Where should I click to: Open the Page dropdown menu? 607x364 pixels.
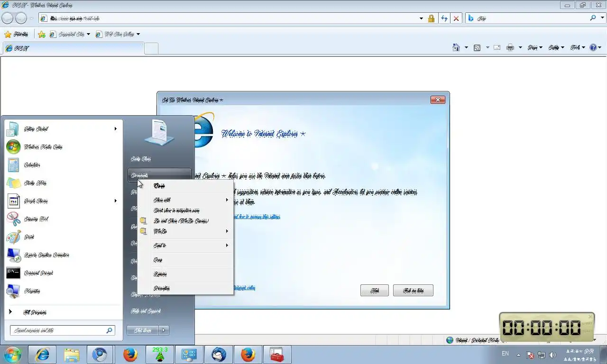pyautogui.click(x=535, y=47)
